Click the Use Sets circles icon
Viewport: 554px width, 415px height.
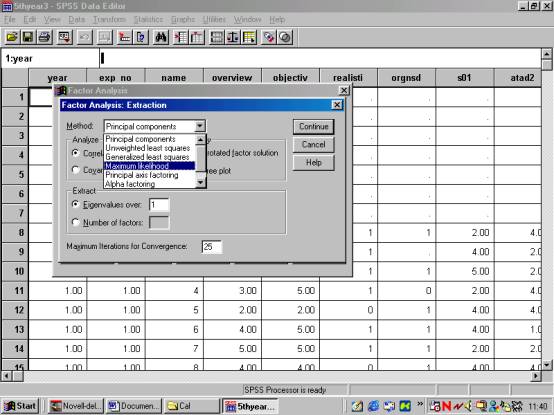coord(285,37)
